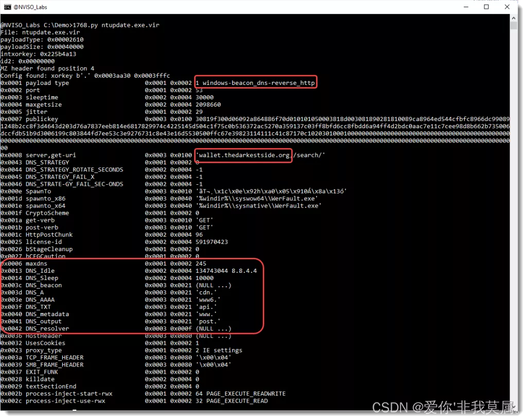Click the textSectionEnd label
Viewport: 527px width, 420px height.
(x=51, y=387)
